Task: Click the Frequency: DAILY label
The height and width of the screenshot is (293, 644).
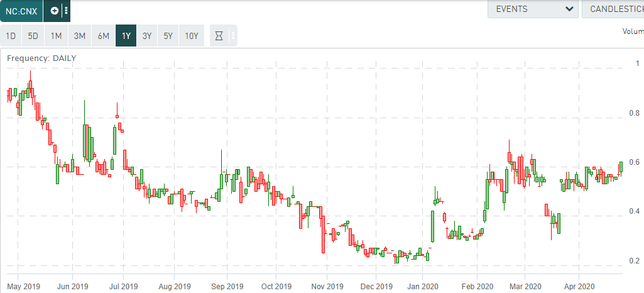Action: click(x=42, y=58)
